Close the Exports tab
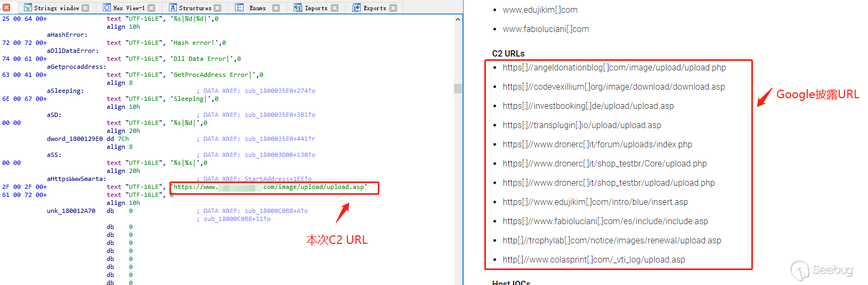Viewport: 868px width, 285px height. click(393, 8)
